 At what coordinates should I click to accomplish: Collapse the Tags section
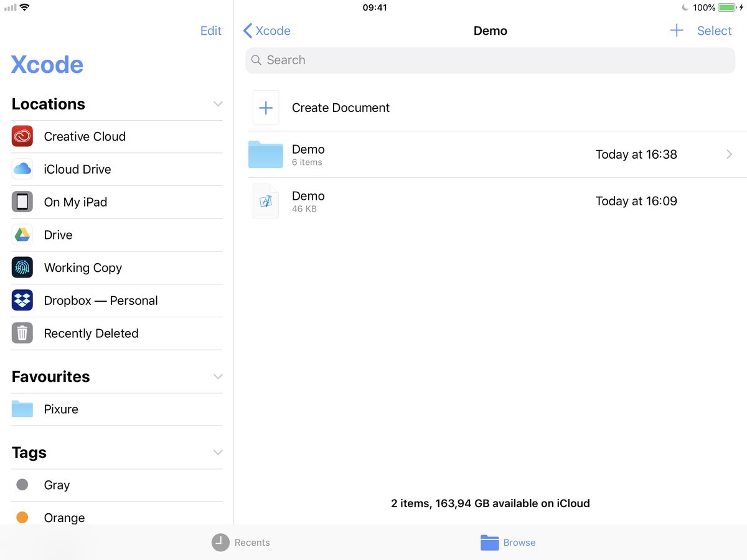point(218,452)
